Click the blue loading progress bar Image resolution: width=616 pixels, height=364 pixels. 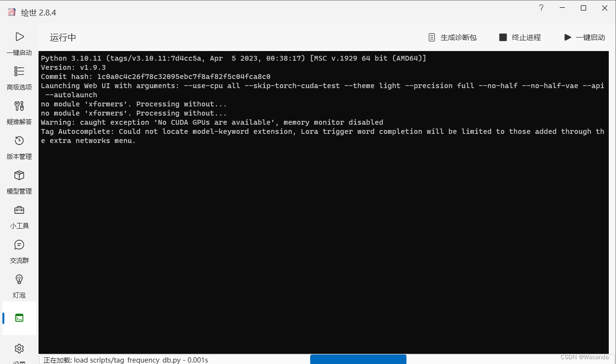[358, 359]
